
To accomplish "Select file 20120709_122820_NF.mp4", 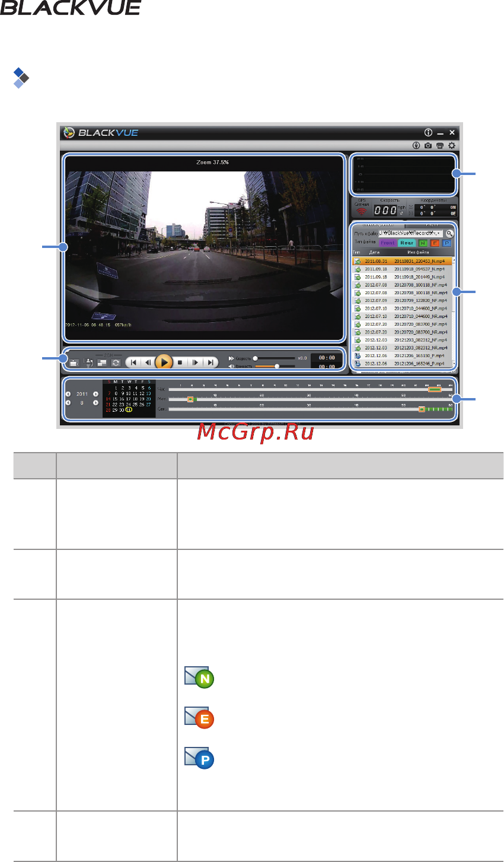I will pos(403,300).
